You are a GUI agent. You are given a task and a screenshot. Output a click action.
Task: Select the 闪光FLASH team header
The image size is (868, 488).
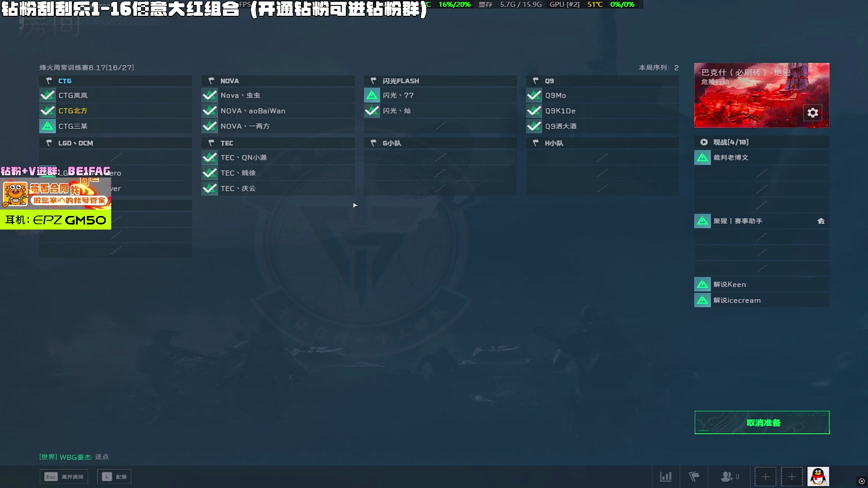440,80
